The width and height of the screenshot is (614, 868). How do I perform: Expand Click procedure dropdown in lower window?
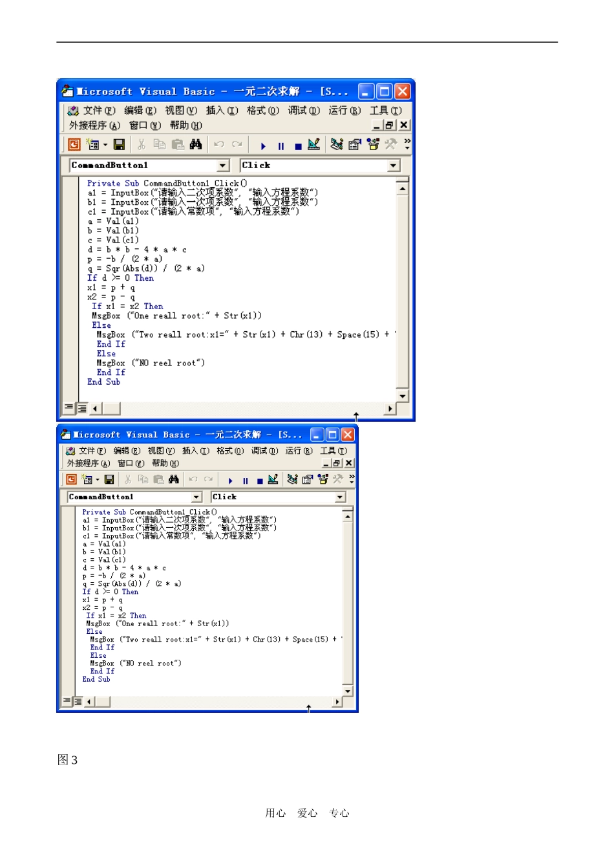(x=340, y=497)
